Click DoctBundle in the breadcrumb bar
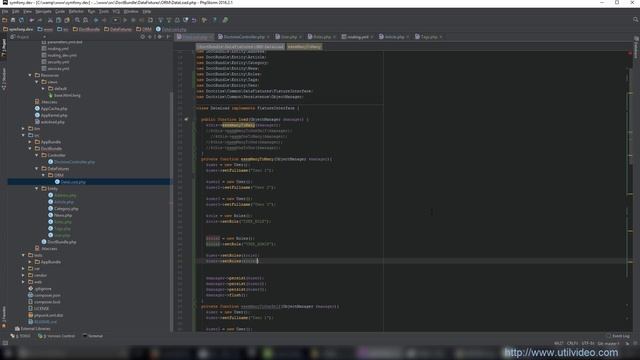Image resolution: width=640 pixels, height=360 pixels. click(86, 29)
